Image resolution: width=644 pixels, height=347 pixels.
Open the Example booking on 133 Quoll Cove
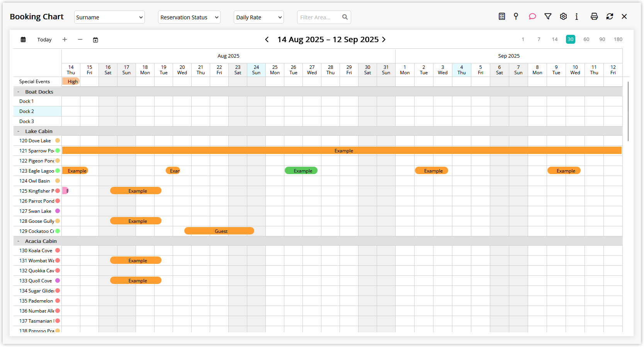[x=136, y=280]
